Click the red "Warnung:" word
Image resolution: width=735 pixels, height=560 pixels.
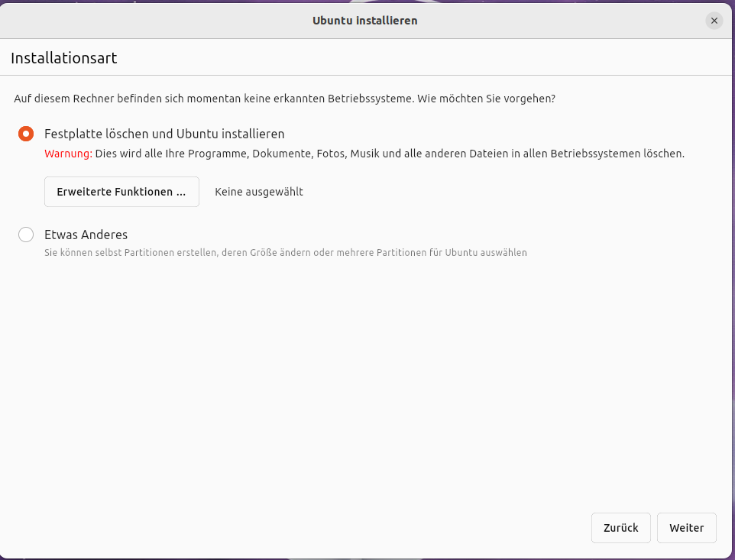(x=68, y=154)
